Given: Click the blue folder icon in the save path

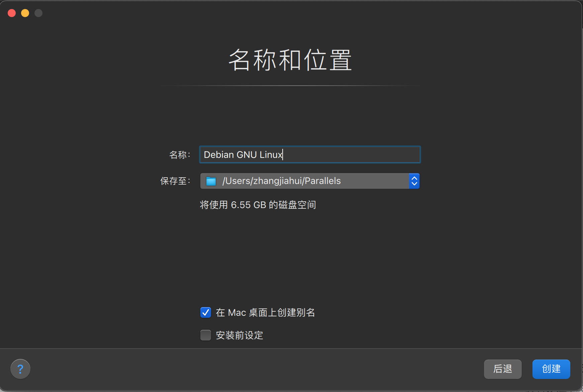Looking at the screenshot, I should [x=211, y=181].
